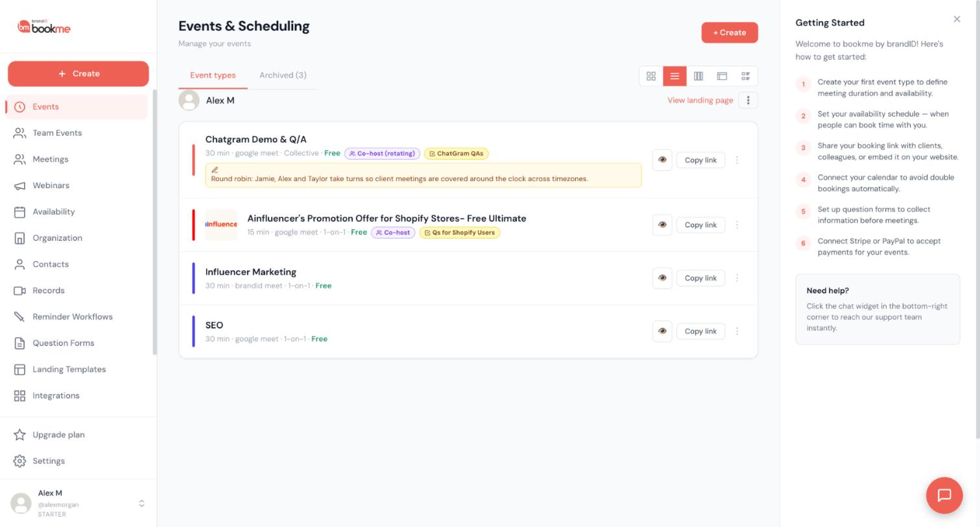The image size is (980, 527).
Task: Switch to Archived (3) tab
Action: pos(283,75)
